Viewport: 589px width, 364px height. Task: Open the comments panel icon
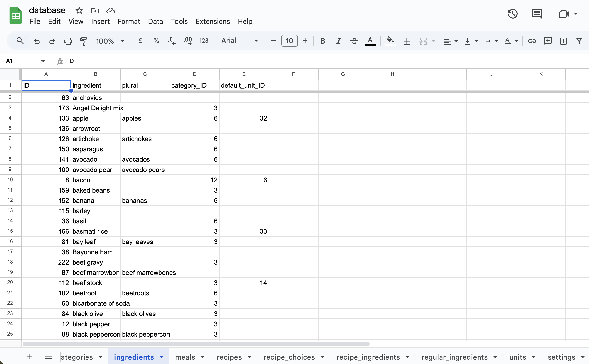(537, 14)
